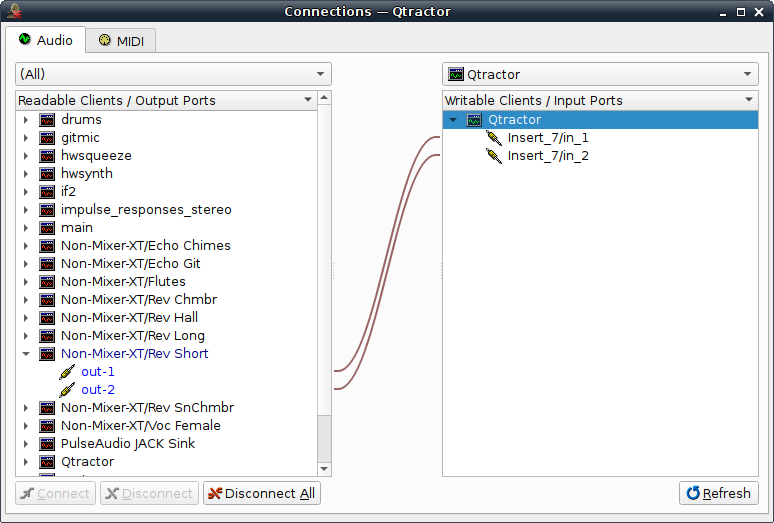Sort by Readable Clients / Output Ports header

point(166,100)
